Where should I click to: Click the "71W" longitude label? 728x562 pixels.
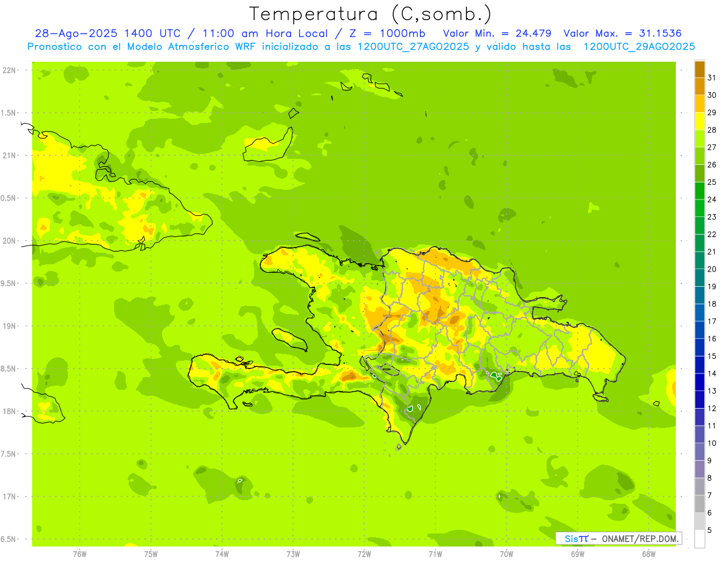coord(435,554)
